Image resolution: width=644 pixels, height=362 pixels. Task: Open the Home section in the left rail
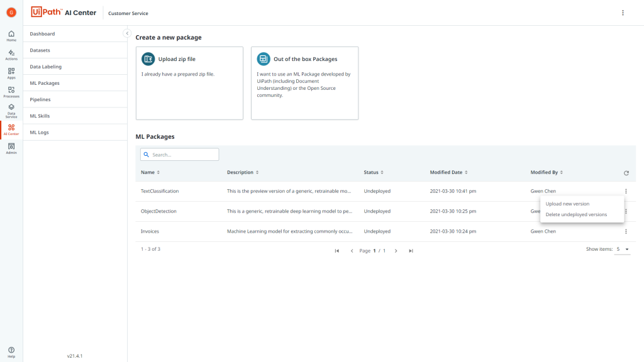click(11, 36)
